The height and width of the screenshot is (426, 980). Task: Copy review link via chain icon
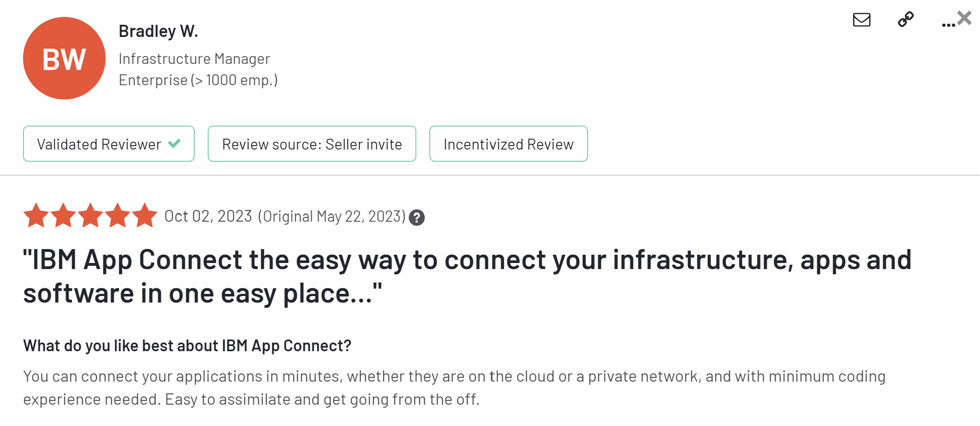pyautogui.click(x=906, y=20)
